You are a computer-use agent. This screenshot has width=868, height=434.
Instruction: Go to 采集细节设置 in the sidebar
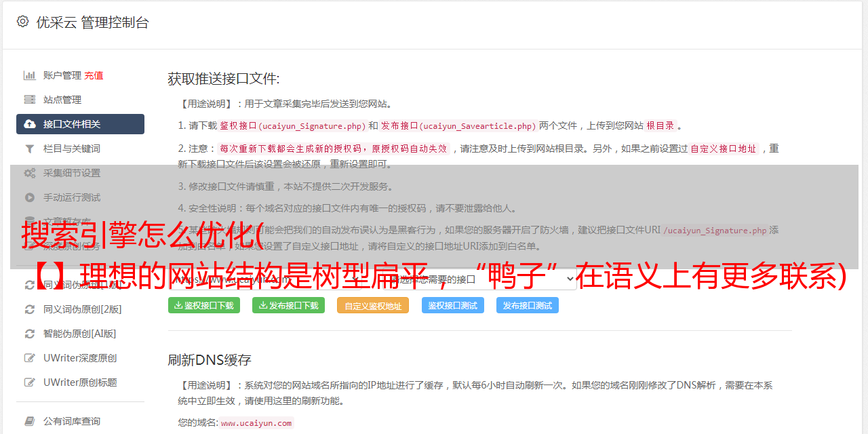[72, 173]
